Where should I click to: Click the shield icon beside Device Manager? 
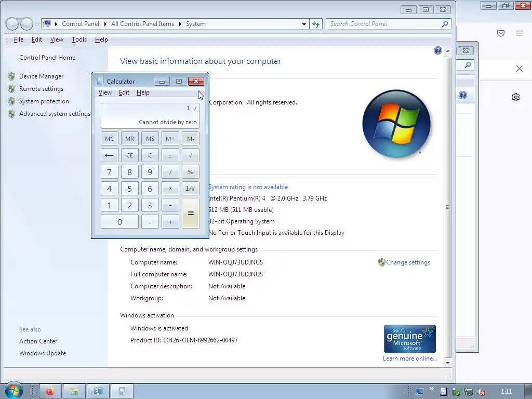(11, 76)
